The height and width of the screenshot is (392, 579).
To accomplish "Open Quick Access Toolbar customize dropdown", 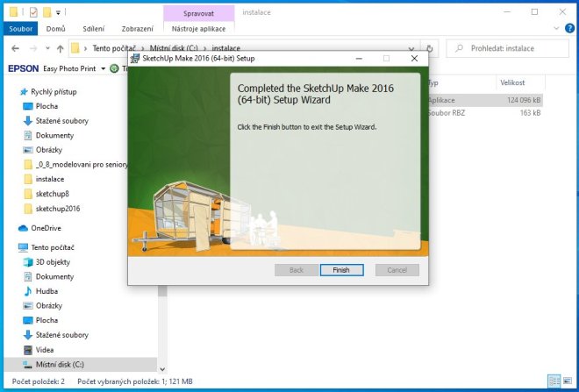I will [58, 13].
